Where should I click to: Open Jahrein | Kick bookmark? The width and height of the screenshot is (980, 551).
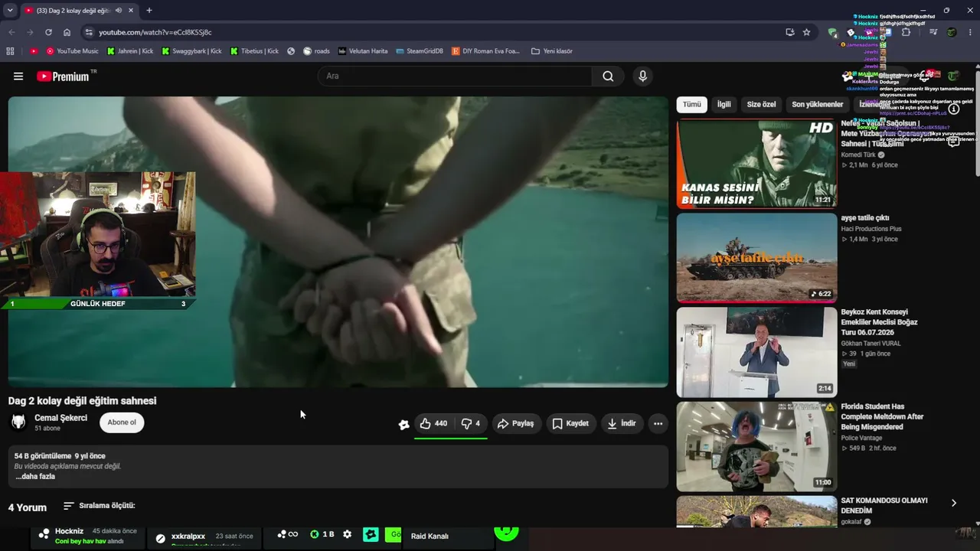pos(130,51)
